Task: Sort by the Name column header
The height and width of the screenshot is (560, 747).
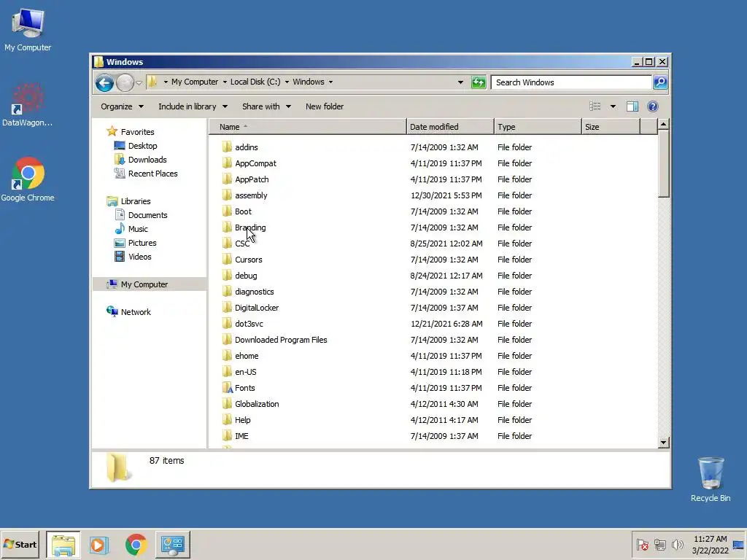Action: (308, 127)
